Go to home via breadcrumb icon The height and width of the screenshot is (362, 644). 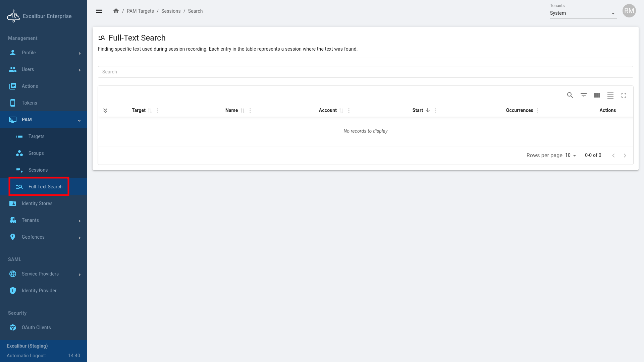[116, 11]
